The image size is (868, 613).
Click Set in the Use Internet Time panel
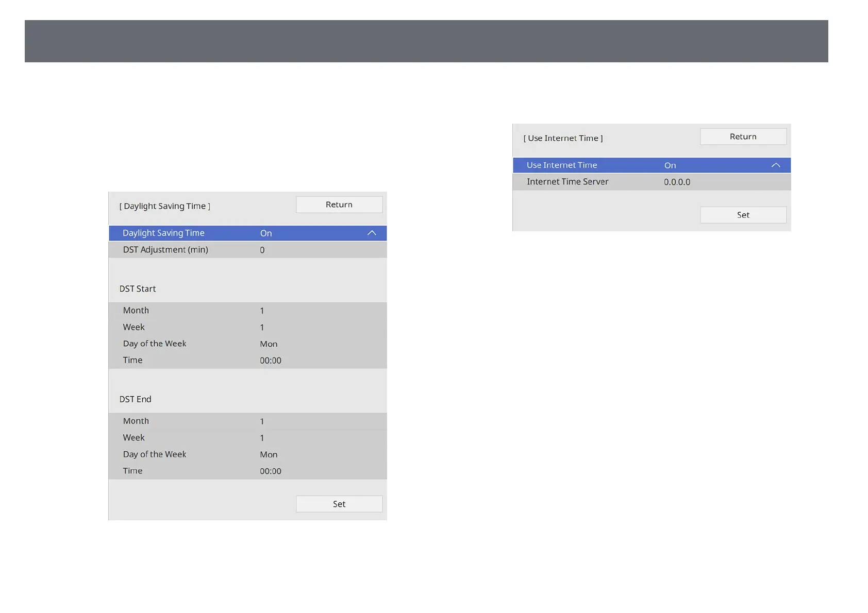pyautogui.click(x=743, y=215)
